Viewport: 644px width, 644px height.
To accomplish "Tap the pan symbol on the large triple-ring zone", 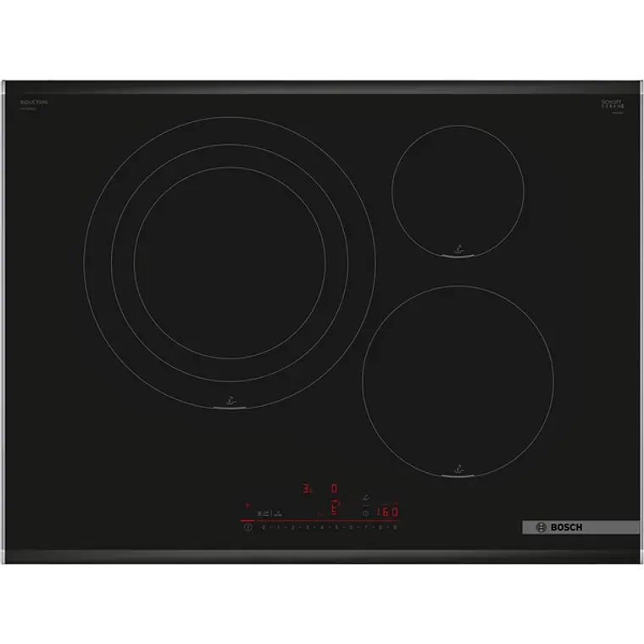I will 230,400.
